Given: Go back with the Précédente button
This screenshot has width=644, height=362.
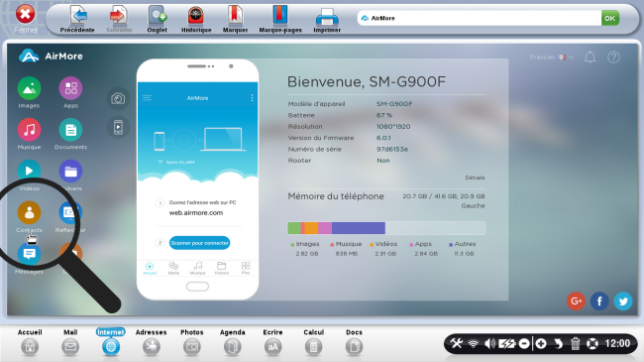Looking at the screenshot, I should pos(77,19).
